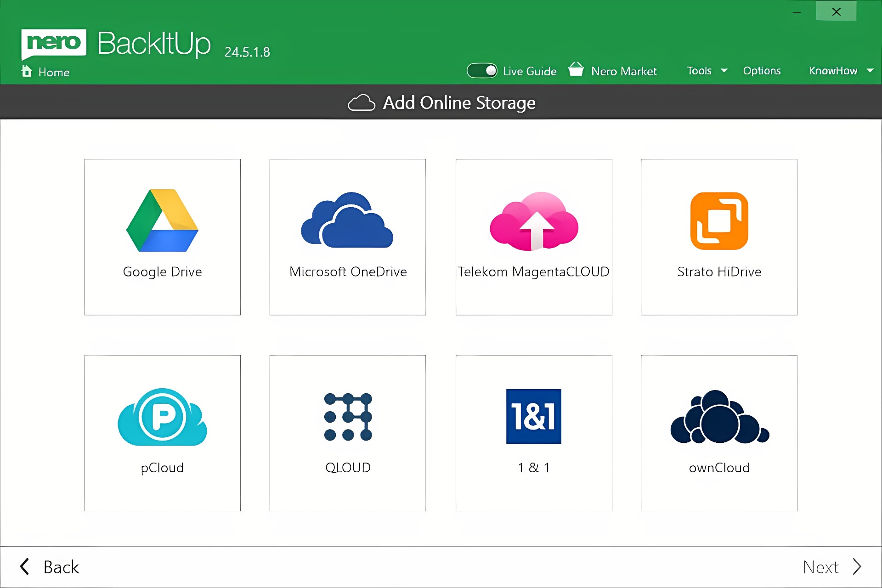Close the Nero BackItUp window
The height and width of the screenshot is (588, 882).
point(836,11)
